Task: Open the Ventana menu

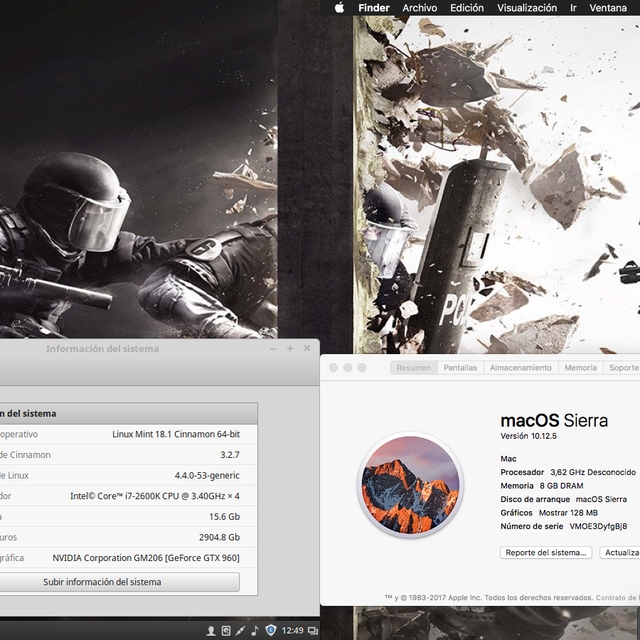Action: point(608,8)
